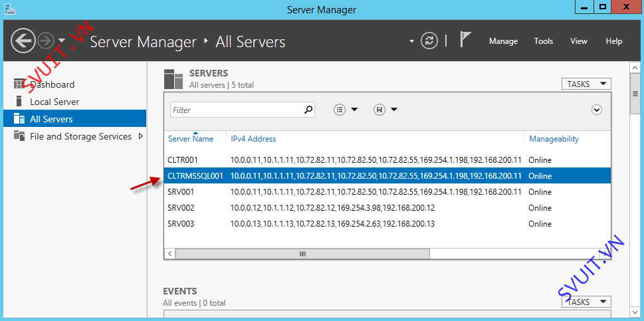644x321 pixels.
Task: Sort by Manageability column
Action: 554,139
